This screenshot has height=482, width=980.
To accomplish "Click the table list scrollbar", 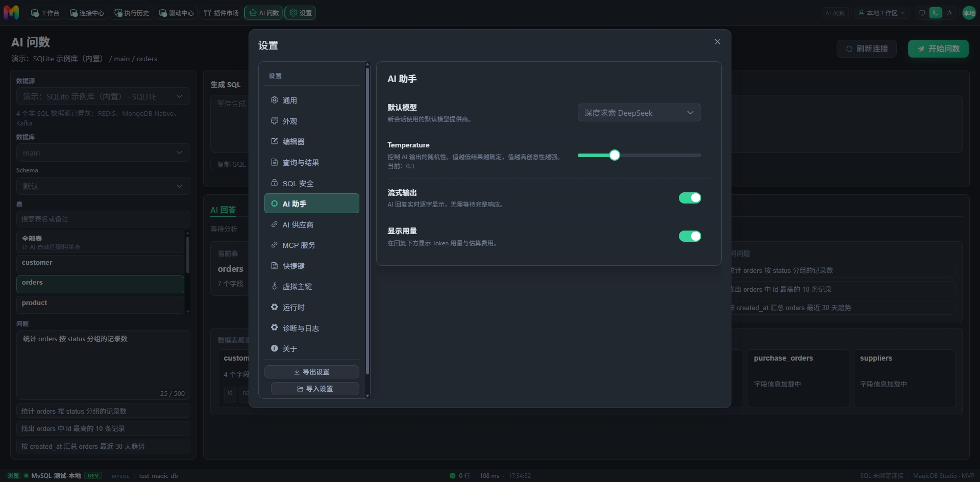I will 188,255.
